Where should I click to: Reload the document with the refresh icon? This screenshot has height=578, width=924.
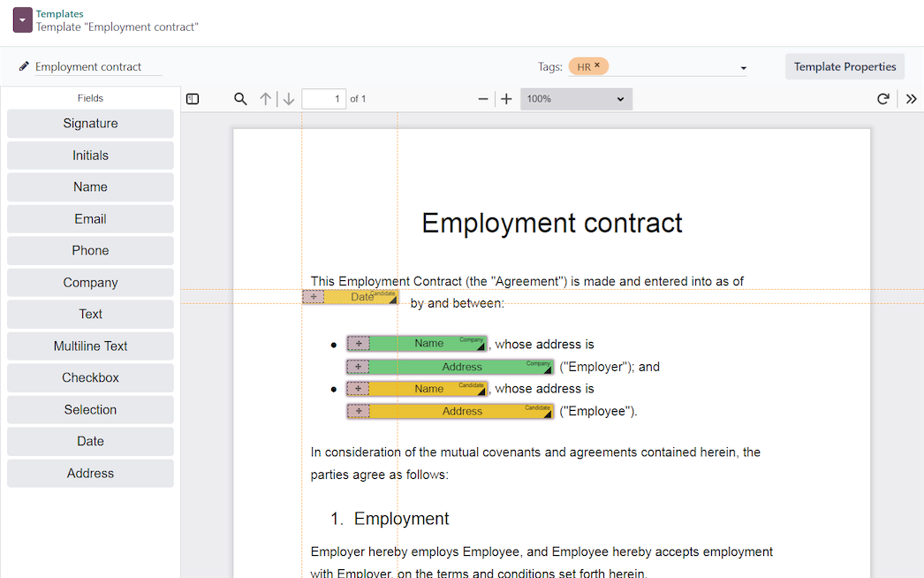click(883, 98)
